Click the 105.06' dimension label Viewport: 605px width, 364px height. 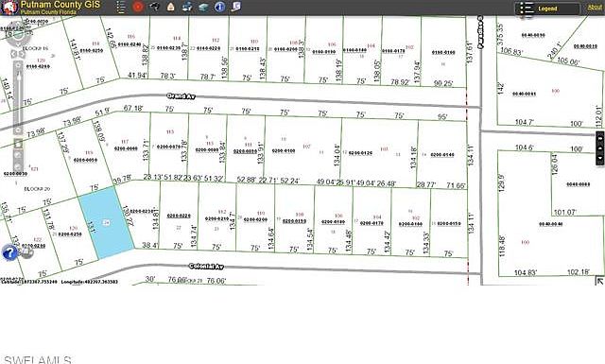click(568, 61)
